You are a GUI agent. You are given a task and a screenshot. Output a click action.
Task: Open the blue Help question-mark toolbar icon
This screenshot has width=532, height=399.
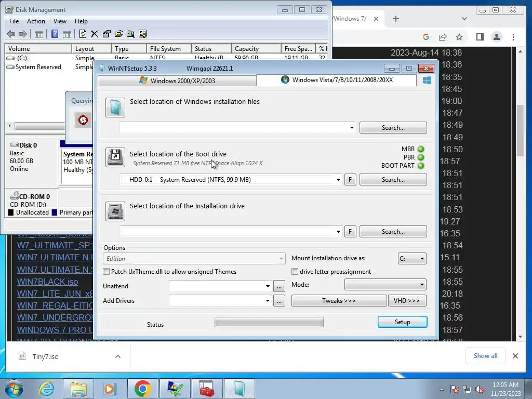click(55, 34)
